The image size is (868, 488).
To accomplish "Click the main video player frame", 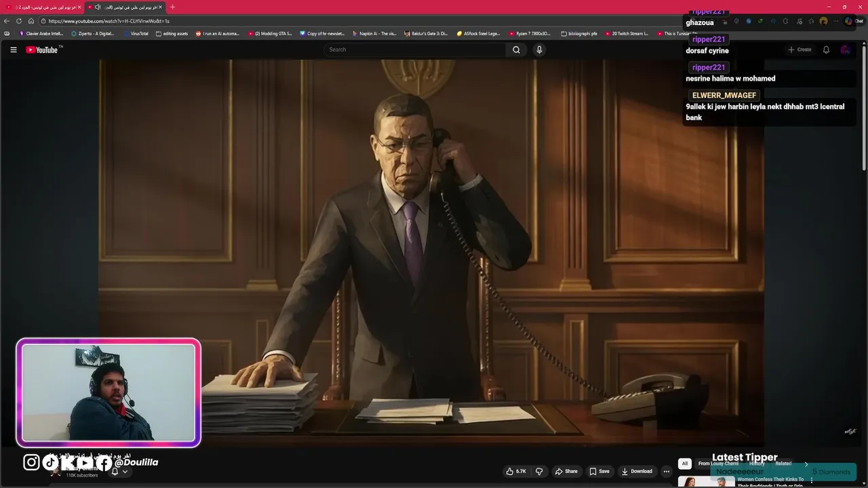I will pyautogui.click(x=431, y=251).
